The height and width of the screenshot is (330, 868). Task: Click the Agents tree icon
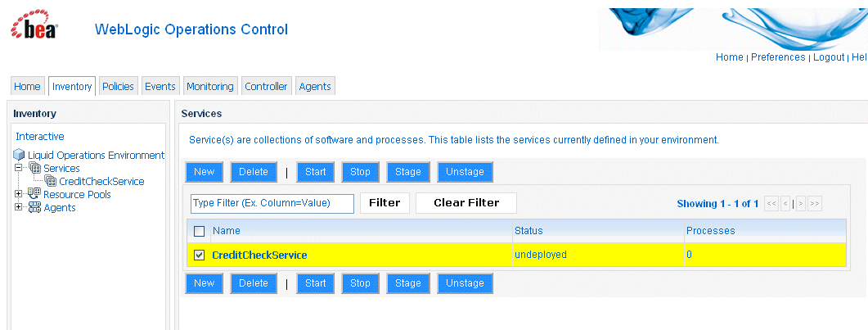pyautogui.click(x=35, y=208)
